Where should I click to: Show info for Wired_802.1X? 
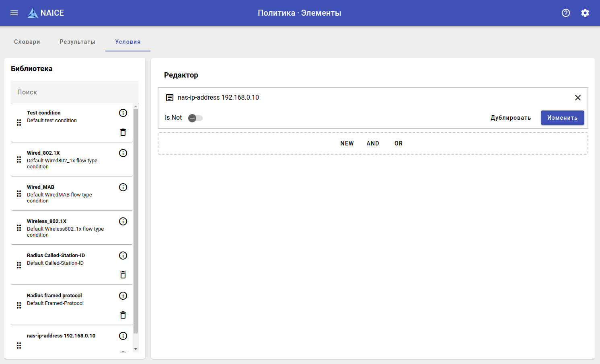[x=123, y=153]
